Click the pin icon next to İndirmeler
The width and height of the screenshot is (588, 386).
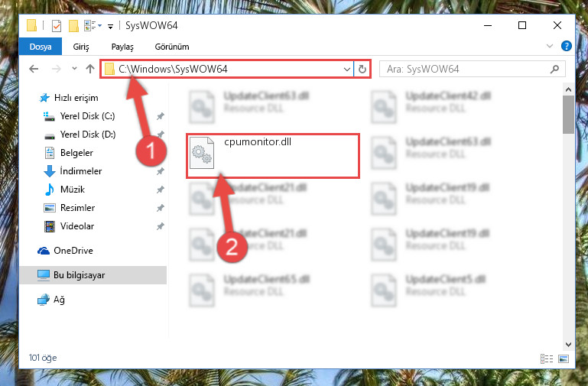(x=161, y=171)
